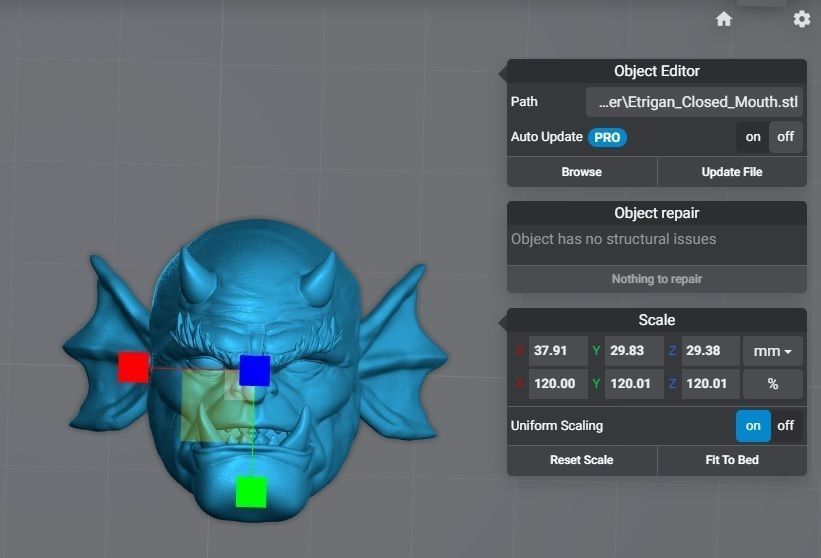Image resolution: width=821 pixels, height=558 pixels.
Task: Enable Uniform Scaling with on
Action: 753,426
